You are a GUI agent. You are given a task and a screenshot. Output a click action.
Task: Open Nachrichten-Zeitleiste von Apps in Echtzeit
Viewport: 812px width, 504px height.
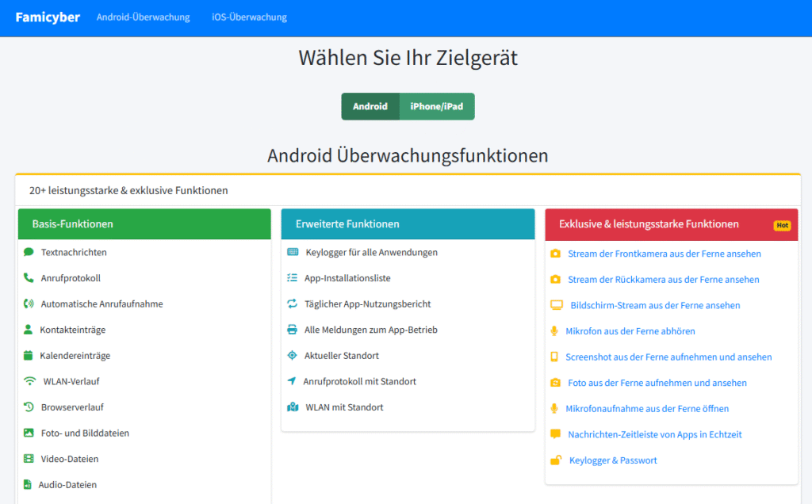(654, 435)
